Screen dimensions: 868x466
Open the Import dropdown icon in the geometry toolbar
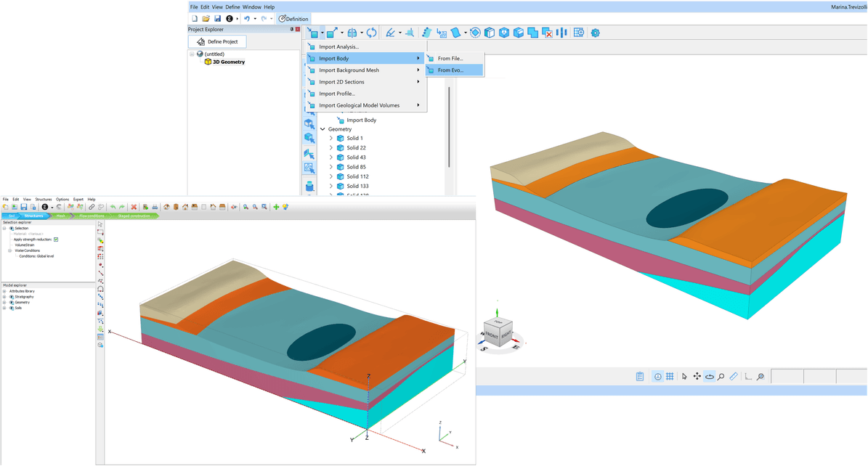pyautogui.click(x=313, y=33)
